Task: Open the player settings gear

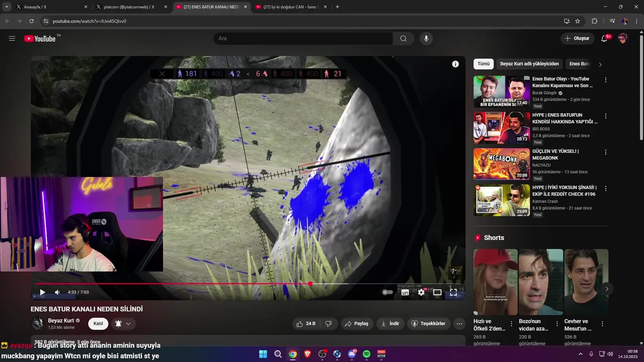Action: (x=421, y=292)
